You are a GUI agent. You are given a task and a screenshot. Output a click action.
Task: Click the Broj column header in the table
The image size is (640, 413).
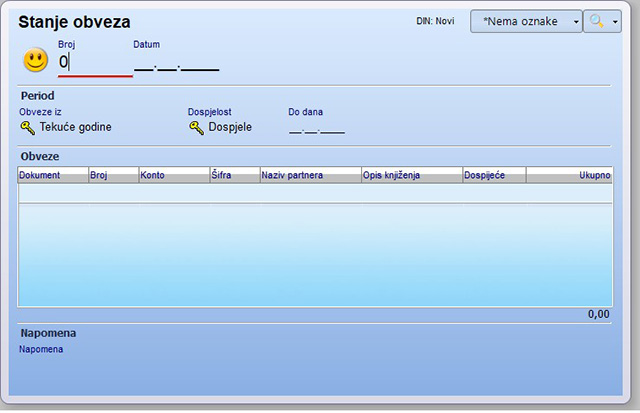click(113, 175)
